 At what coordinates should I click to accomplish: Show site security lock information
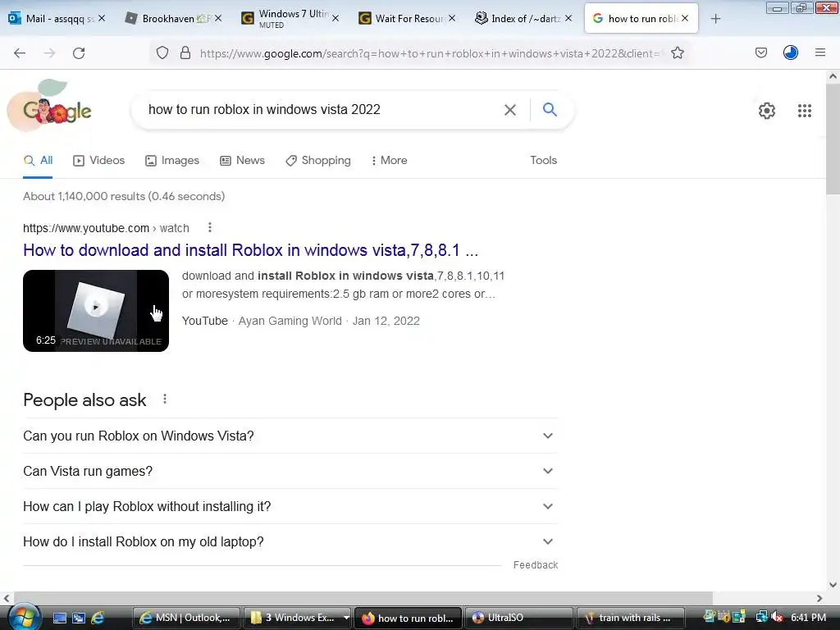[x=185, y=53]
